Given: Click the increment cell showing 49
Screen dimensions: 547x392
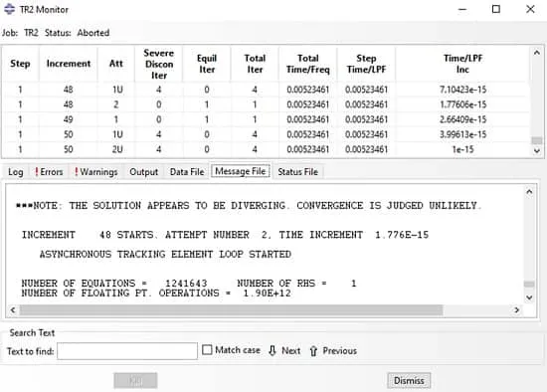Looking at the screenshot, I should click(69, 119).
